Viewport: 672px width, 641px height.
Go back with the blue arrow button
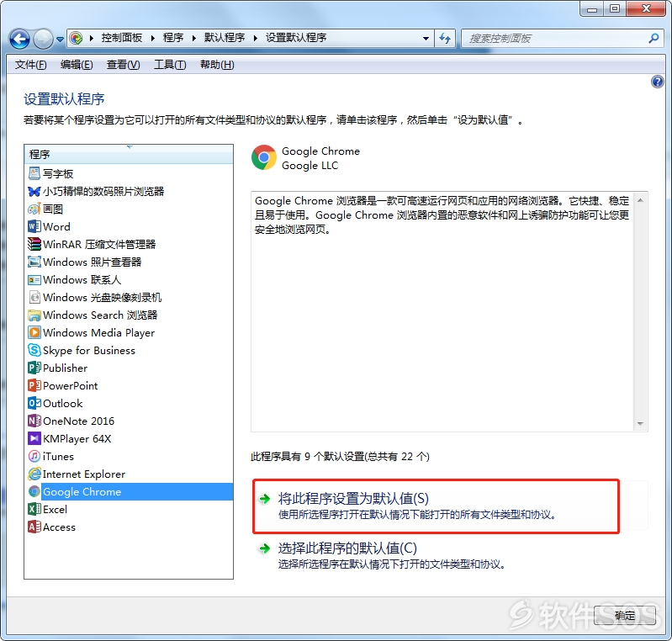coord(19,39)
